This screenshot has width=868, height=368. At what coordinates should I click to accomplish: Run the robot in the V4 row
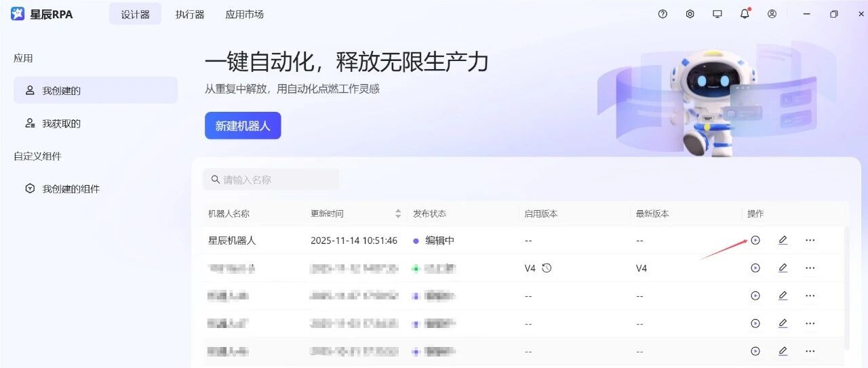(755, 268)
